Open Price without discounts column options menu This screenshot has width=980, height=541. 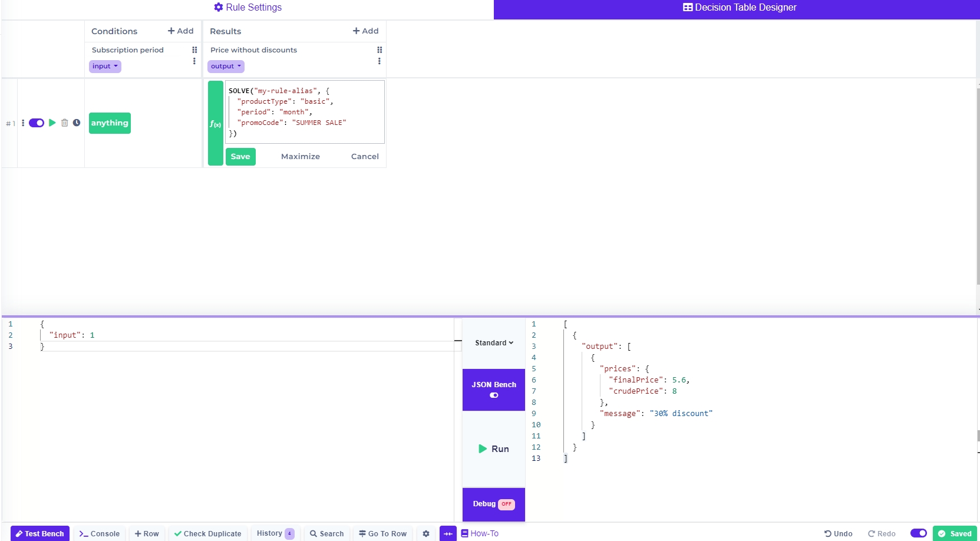click(379, 61)
